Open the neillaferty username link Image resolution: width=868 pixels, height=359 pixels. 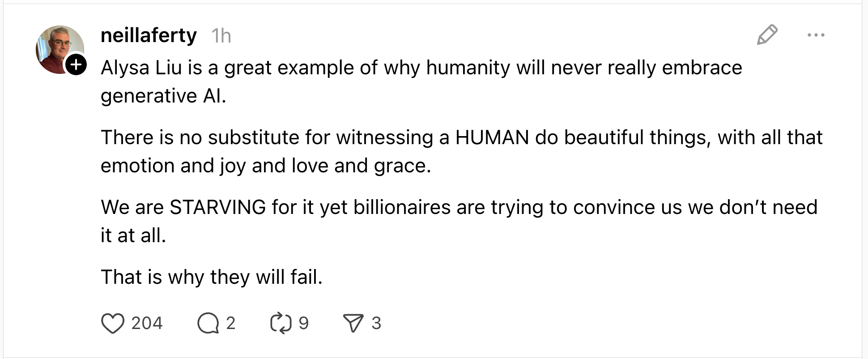click(x=149, y=35)
